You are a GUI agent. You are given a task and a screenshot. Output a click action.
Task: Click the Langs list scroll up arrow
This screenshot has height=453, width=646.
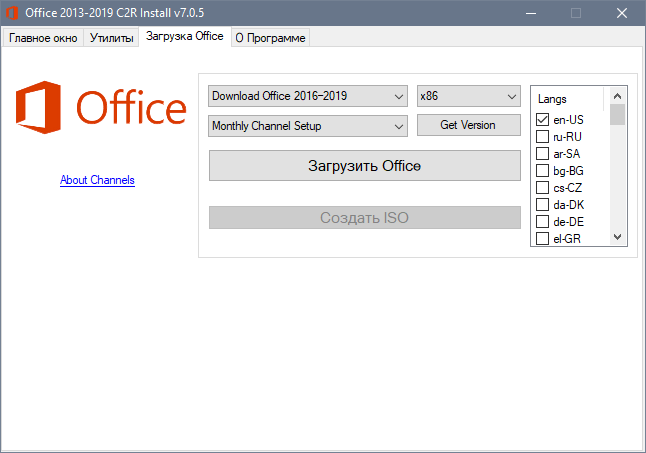click(x=617, y=96)
